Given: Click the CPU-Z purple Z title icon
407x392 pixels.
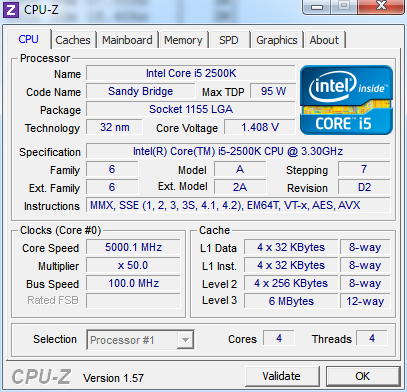Looking at the screenshot, I should 11,10.
